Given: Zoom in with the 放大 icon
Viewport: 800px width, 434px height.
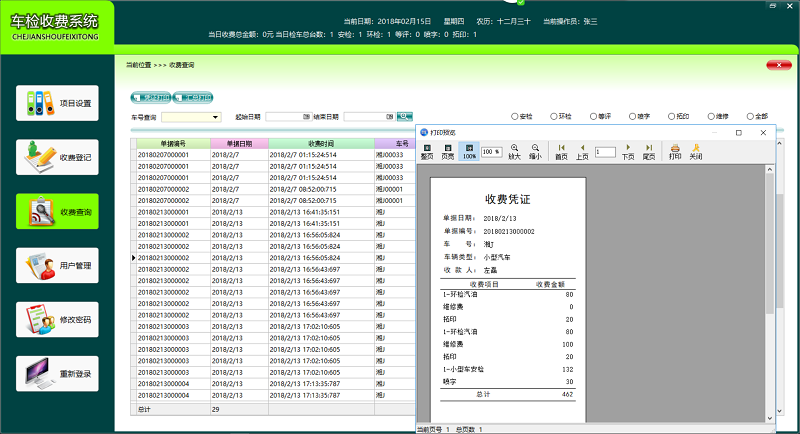Looking at the screenshot, I should click(x=515, y=151).
